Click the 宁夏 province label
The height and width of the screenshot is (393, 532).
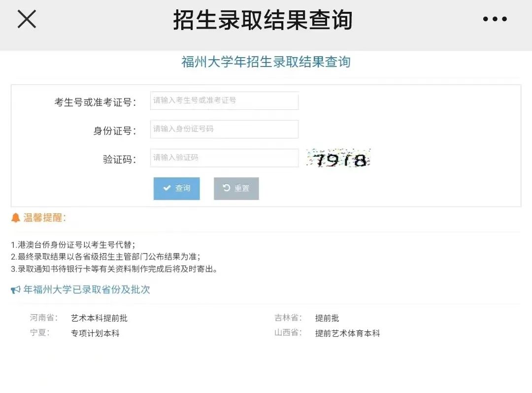click(40, 332)
